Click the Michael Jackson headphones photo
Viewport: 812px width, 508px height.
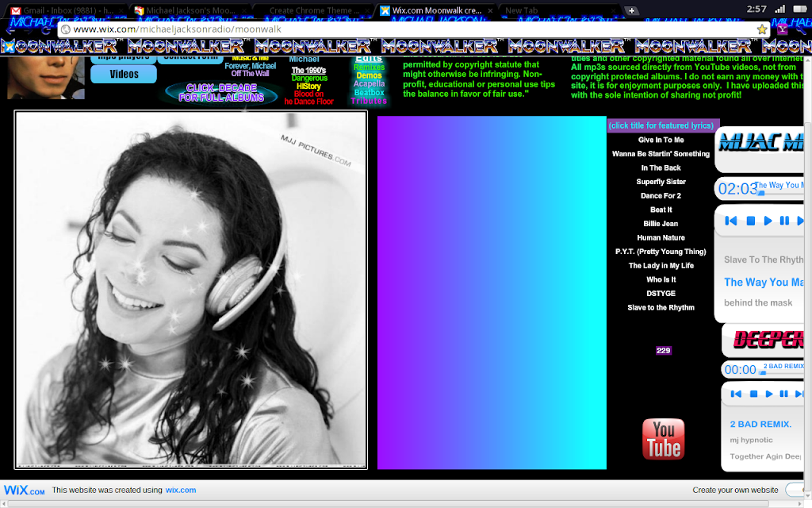(x=190, y=290)
